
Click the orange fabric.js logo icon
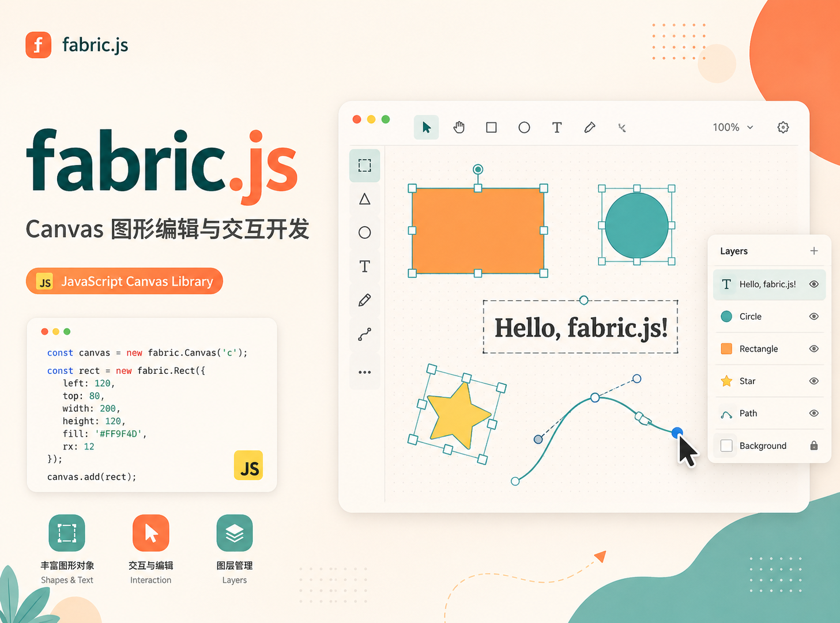[x=39, y=45]
